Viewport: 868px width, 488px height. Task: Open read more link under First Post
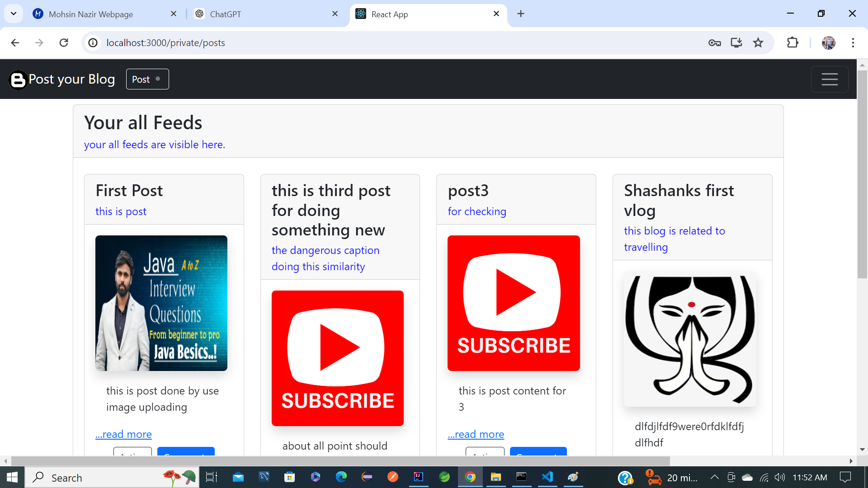coord(123,434)
